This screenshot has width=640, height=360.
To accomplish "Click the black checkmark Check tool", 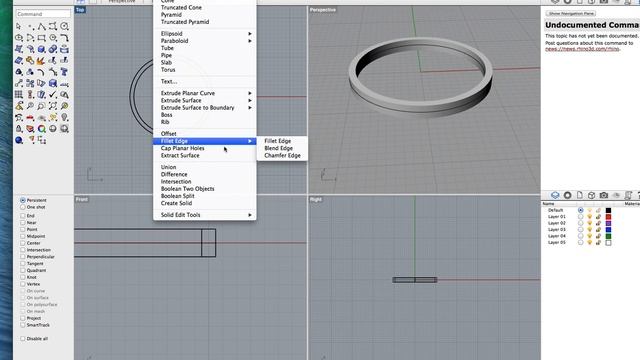I will (53, 95).
